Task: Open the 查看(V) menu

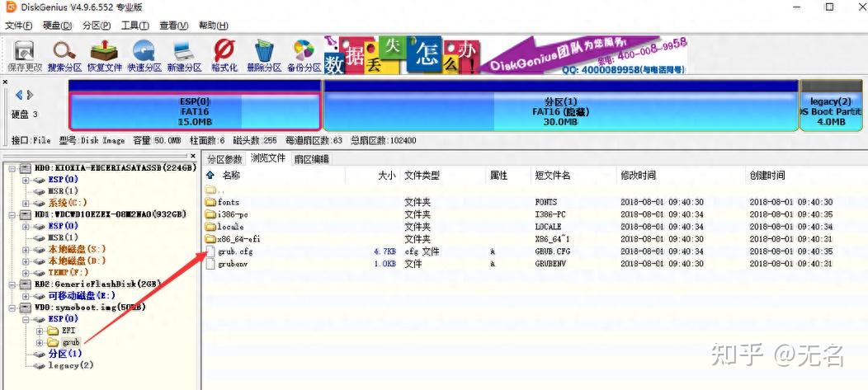Action: coord(174,26)
